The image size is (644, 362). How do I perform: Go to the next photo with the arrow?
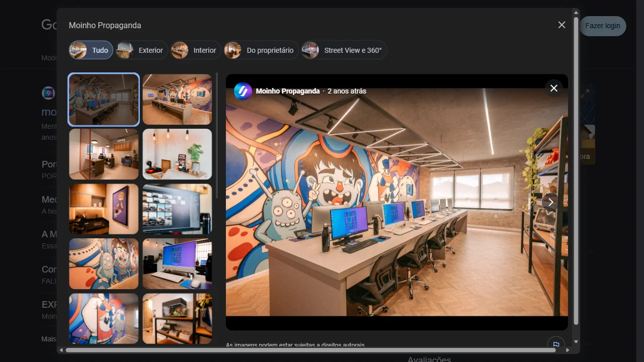[x=551, y=202]
